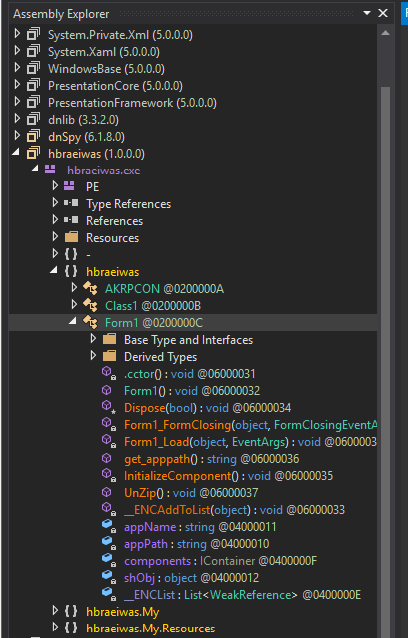Select the Type References node text
Viewport: 408px width, 638px height.
[129, 203]
